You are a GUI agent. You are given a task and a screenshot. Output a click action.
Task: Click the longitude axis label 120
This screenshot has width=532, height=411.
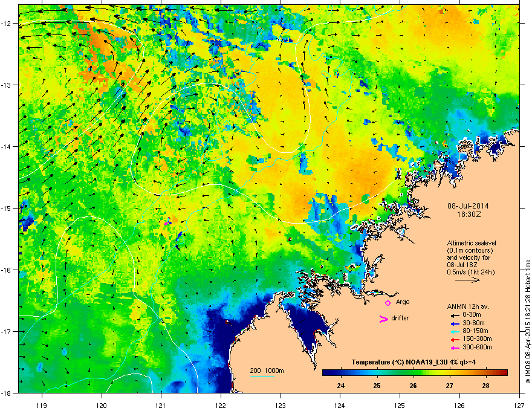coord(102,406)
